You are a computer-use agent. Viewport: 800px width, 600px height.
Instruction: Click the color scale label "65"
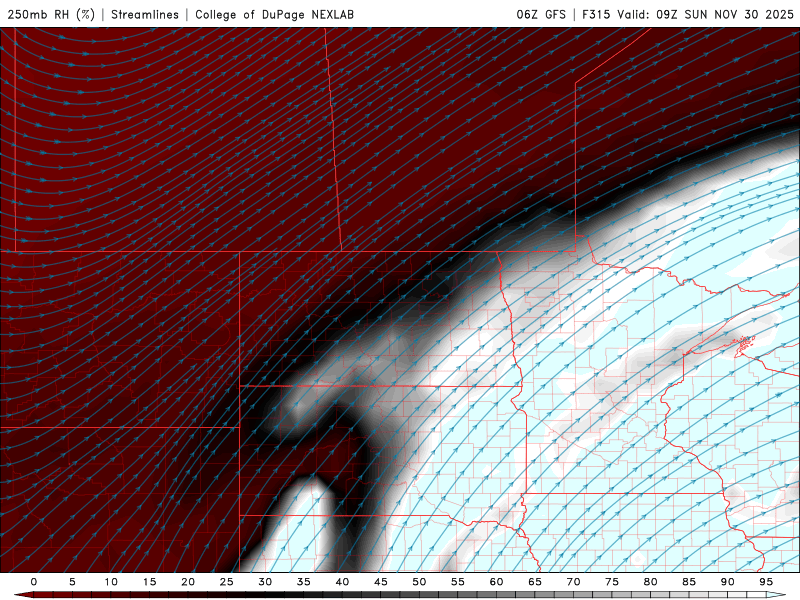[535, 582]
